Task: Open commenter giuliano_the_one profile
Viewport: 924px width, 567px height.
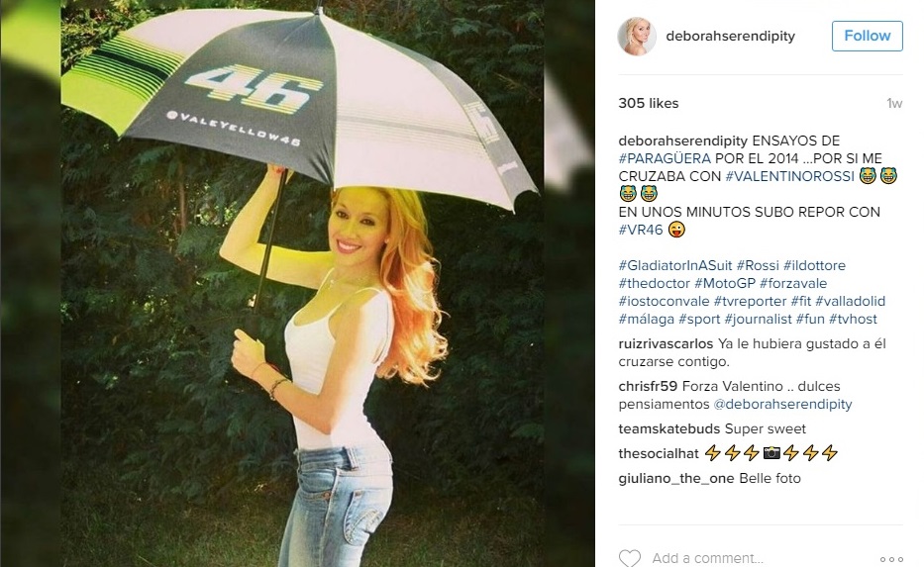Action: 675,478
